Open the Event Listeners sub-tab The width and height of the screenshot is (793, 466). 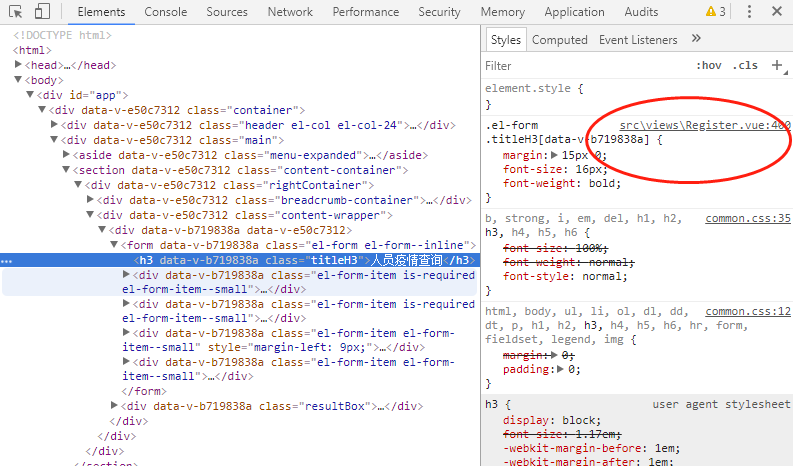(x=638, y=39)
